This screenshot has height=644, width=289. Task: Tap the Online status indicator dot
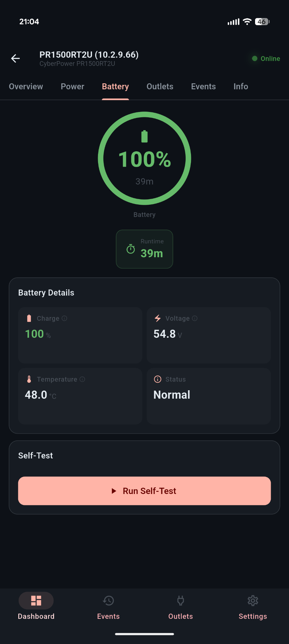[x=254, y=58]
